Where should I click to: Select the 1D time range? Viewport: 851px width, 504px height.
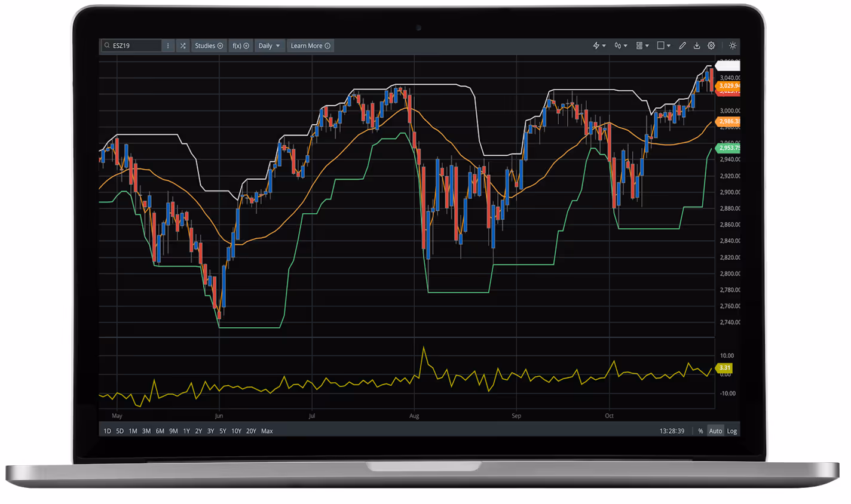(x=108, y=431)
